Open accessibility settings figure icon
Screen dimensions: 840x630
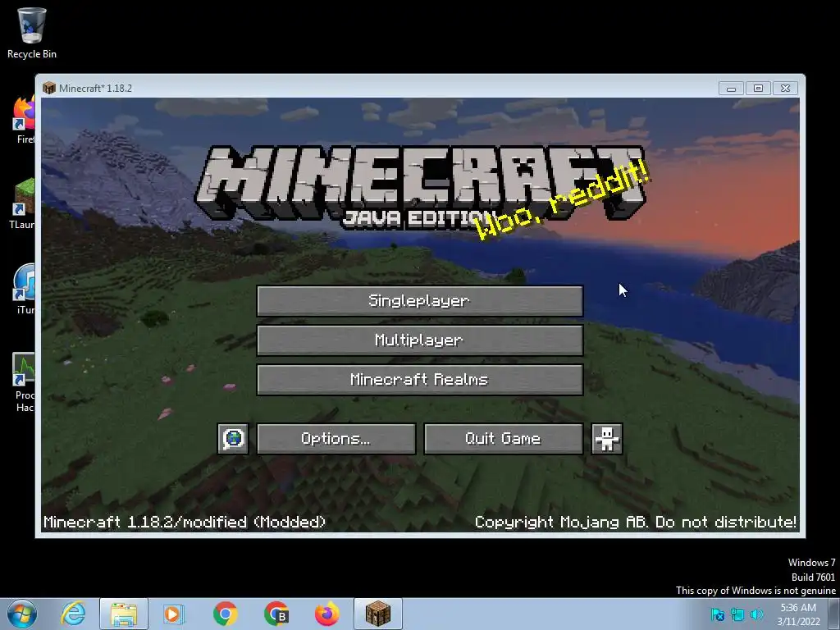(x=606, y=439)
